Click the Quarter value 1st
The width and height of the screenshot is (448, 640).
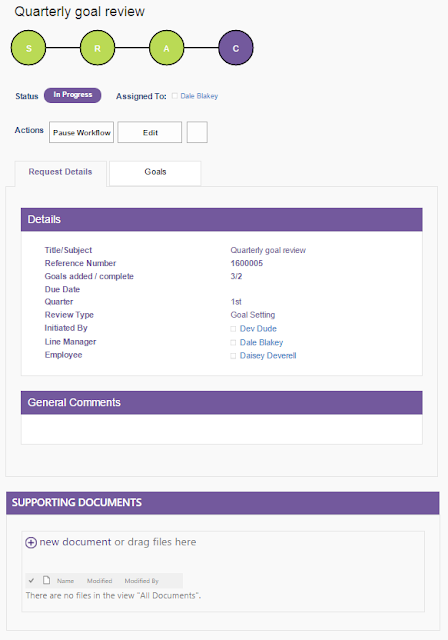tap(236, 302)
